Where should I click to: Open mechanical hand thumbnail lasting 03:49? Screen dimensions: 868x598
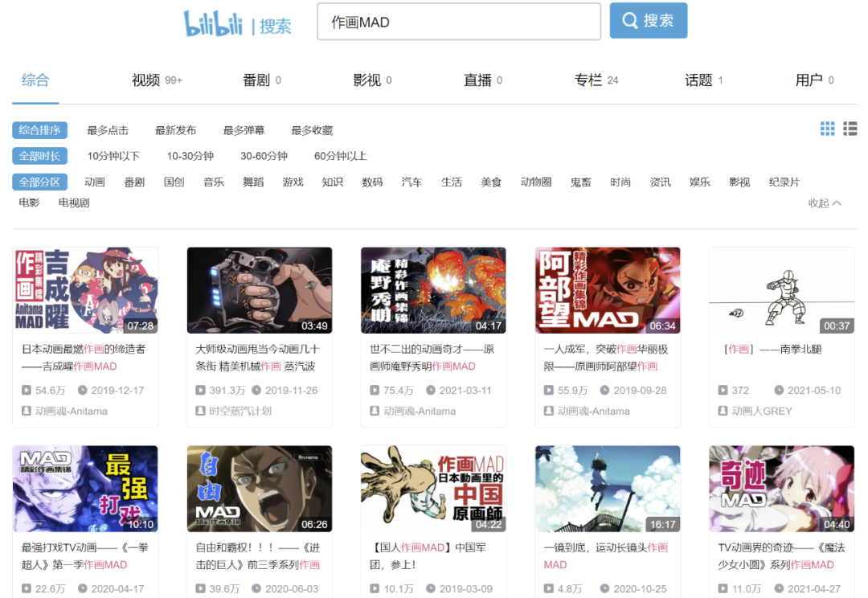(x=260, y=290)
